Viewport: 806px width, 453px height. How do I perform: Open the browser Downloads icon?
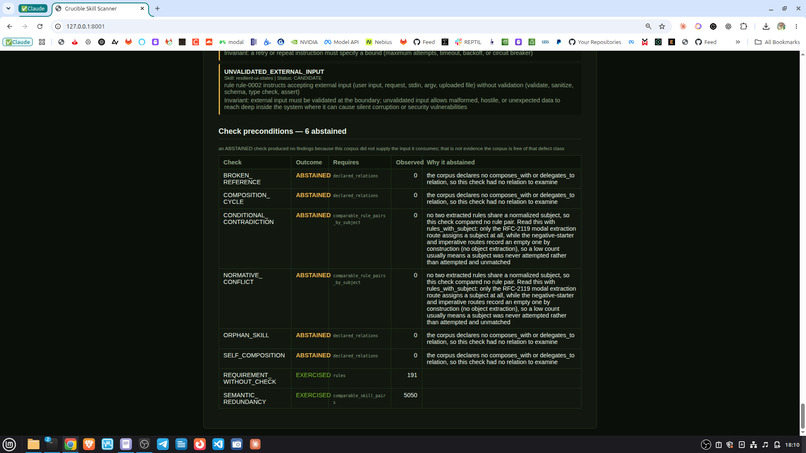[766, 26]
